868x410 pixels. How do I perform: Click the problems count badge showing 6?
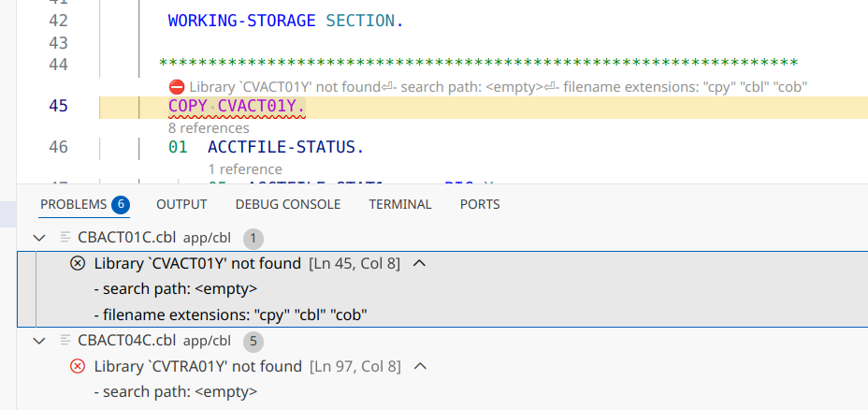pos(120,204)
